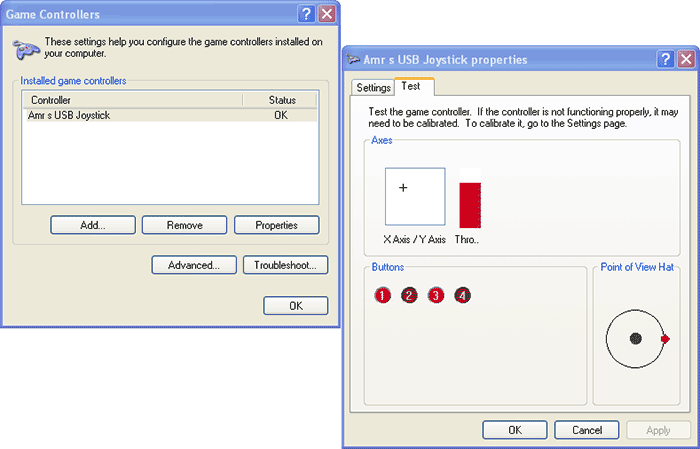Click the OK status cell of joystick
The image size is (700, 449).
[x=281, y=115]
